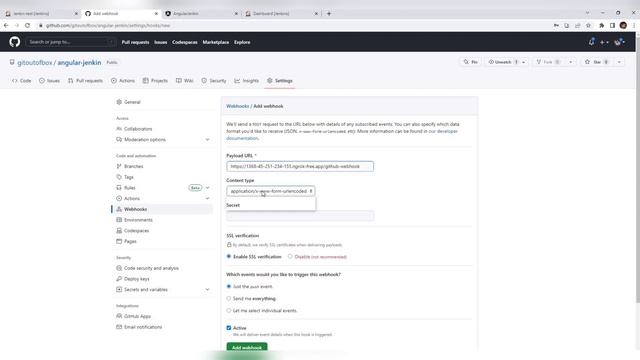This screenshot has height=360, width=640.
Task: Open Explore in the top navigation
Action: pyautogui.click(x=242, y=42)
